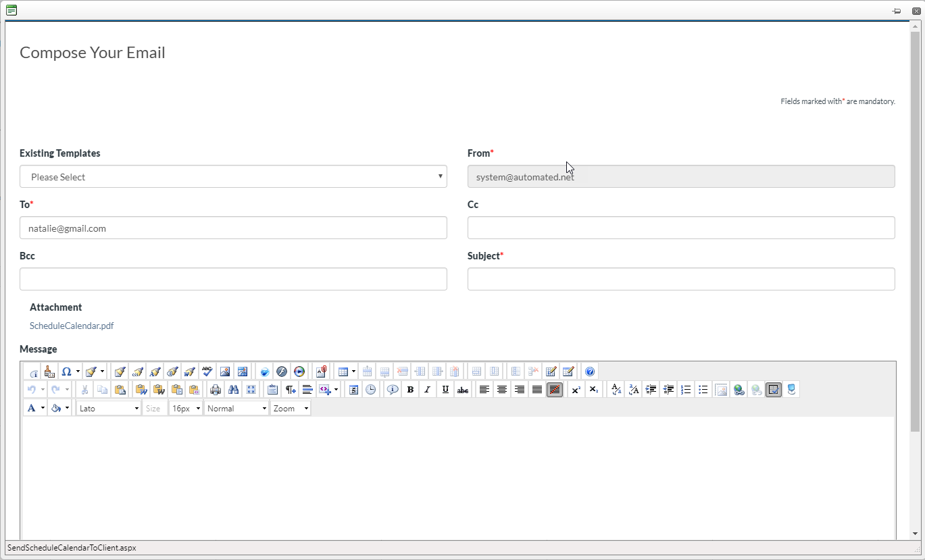Insert a hyperlink using the globe-chain icon
Image resolution: width=925 pixels, height=560 pixels.
[x=739, y=390]
